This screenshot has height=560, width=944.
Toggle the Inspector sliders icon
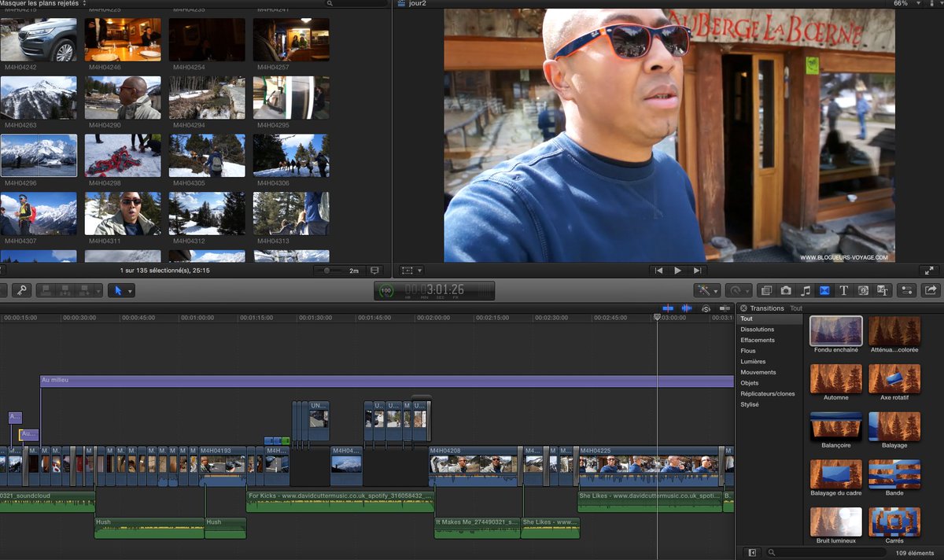pyautogui.click(x=907, y=290)
